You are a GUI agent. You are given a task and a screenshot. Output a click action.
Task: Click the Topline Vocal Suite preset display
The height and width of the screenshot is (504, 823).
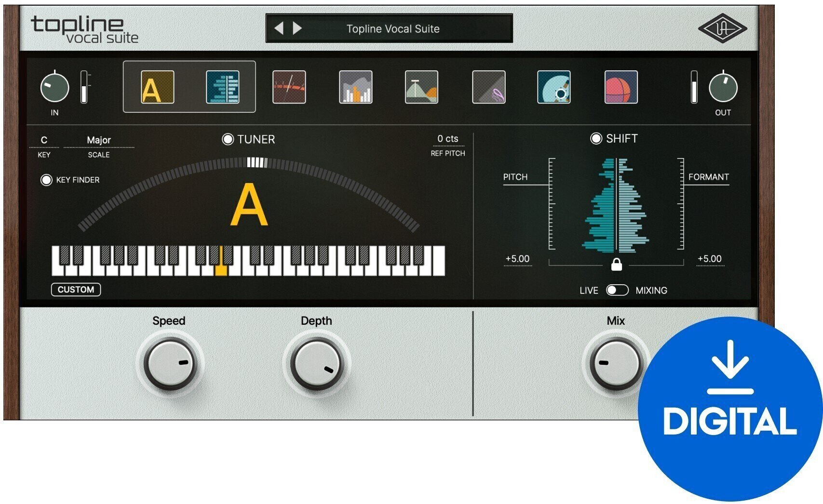pyautogui.click(x=392, y=28)
